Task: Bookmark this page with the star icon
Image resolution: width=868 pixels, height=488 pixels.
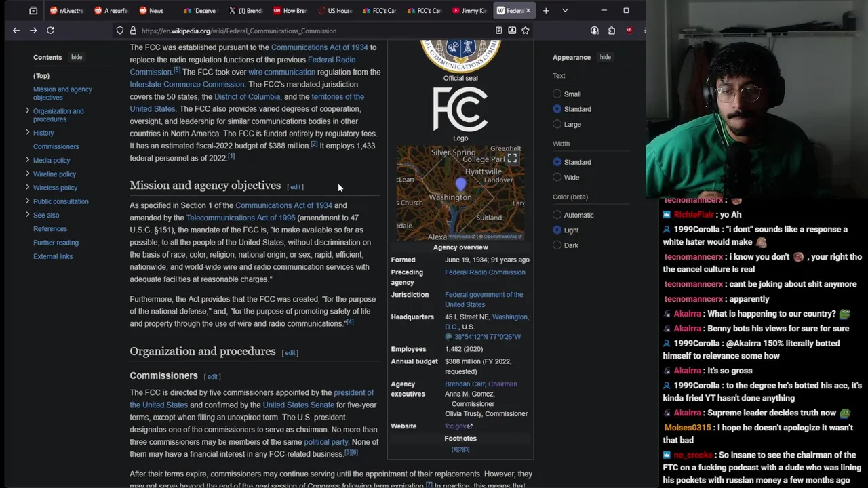Action: (525, 30)
